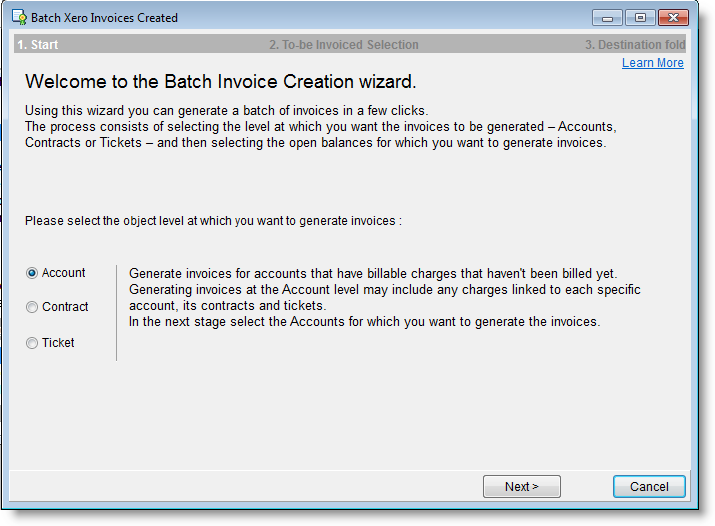Choose the Contract object level option
Image resolution: width=715 pixels, height=526 pixels.
(32, 307)
